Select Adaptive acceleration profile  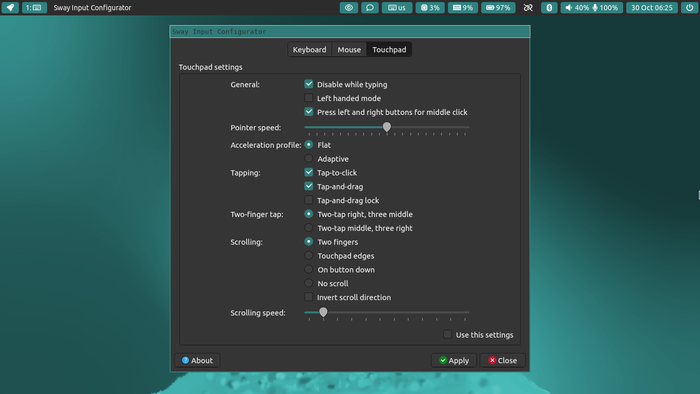click(308, 158)
